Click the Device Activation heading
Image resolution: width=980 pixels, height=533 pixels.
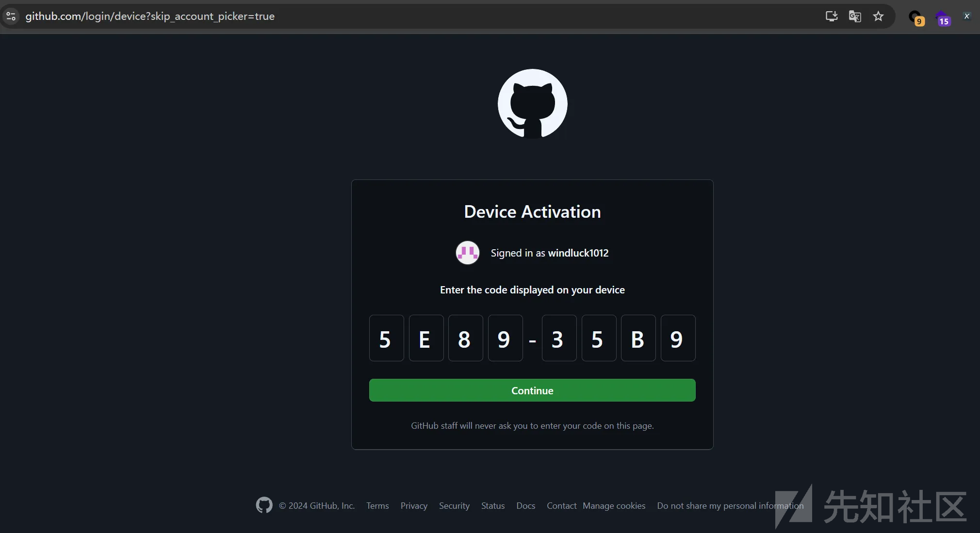pos(532,212)
